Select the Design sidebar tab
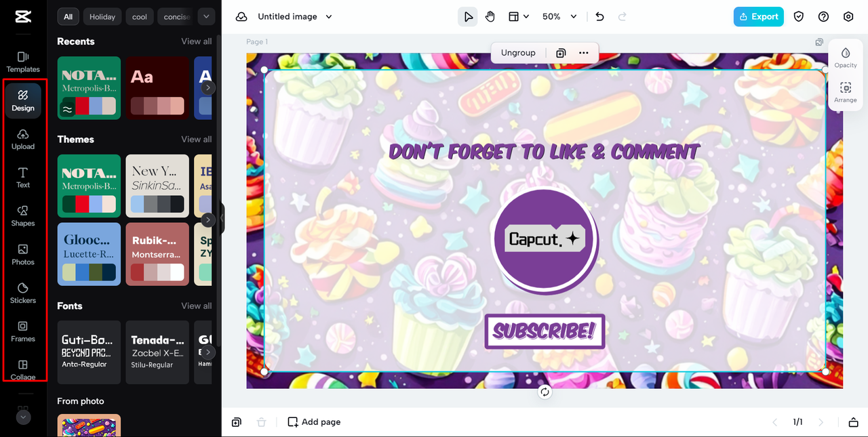868x437 pixels. click(23, 100)
